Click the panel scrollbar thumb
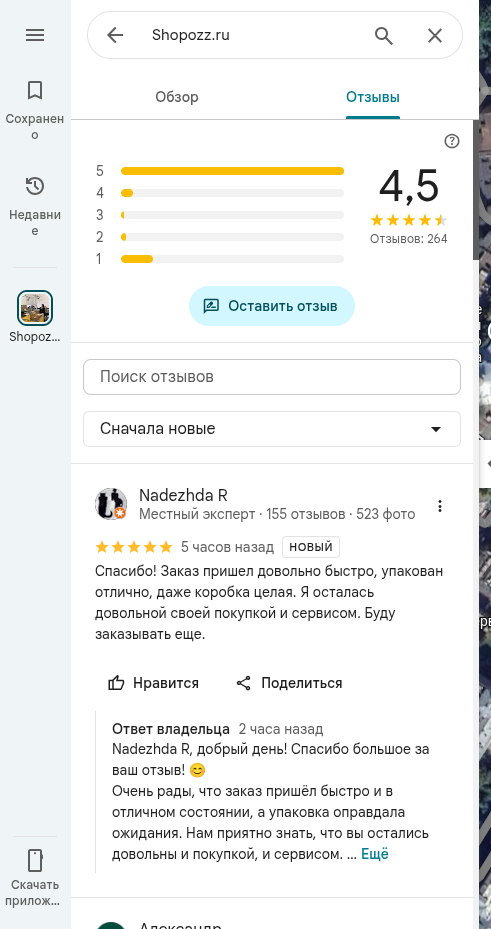The height and width of the screenshot is (929, 491). click(476, 190)
